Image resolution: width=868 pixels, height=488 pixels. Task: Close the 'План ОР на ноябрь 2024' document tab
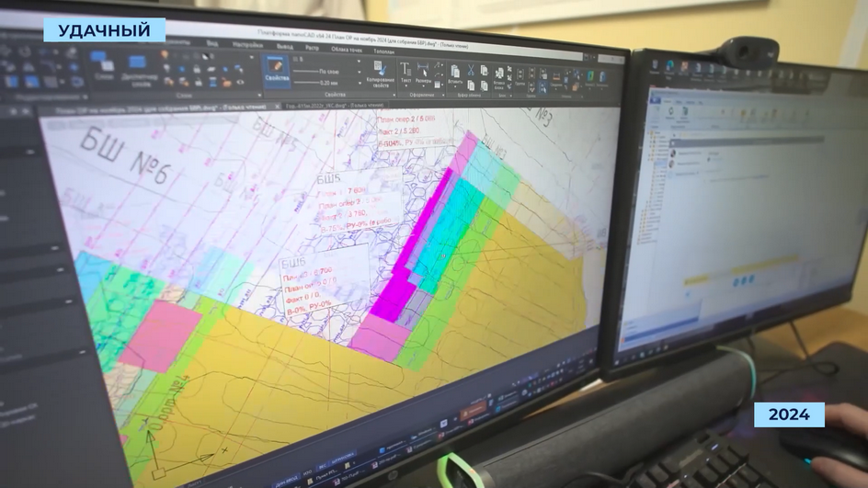[278, 107]
